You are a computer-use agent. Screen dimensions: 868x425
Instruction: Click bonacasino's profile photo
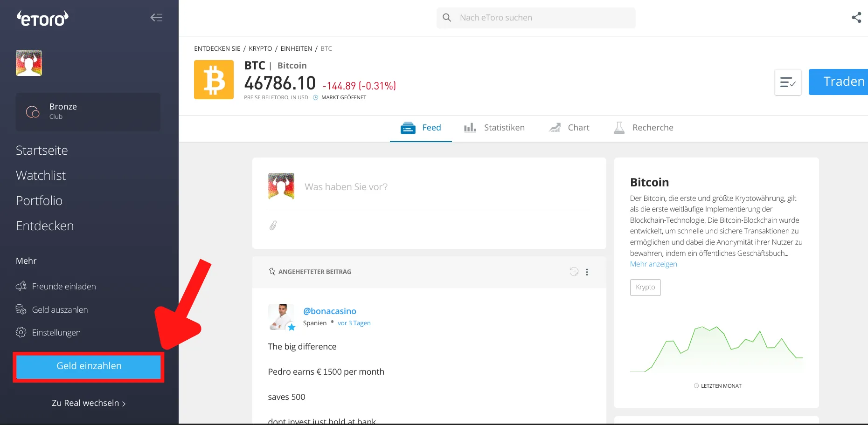[281, 317]
